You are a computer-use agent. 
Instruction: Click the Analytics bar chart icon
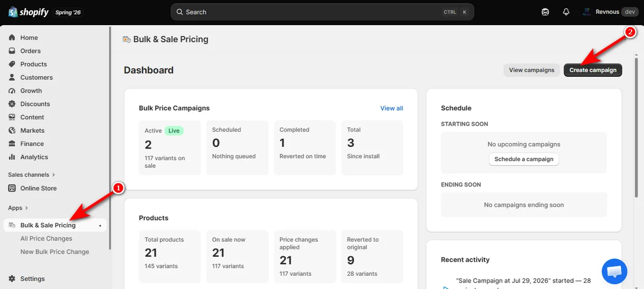point(12,157)
